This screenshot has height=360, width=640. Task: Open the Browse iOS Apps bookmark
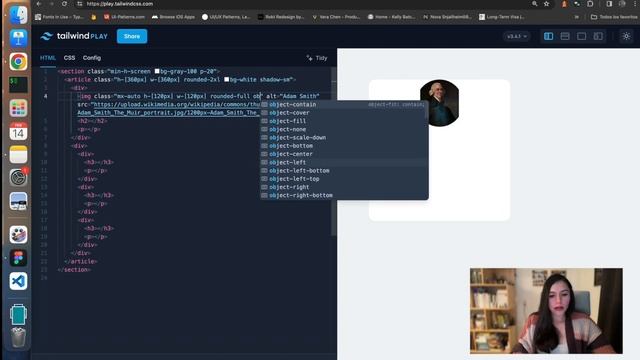pyautogui.click(x=173, y=17)
